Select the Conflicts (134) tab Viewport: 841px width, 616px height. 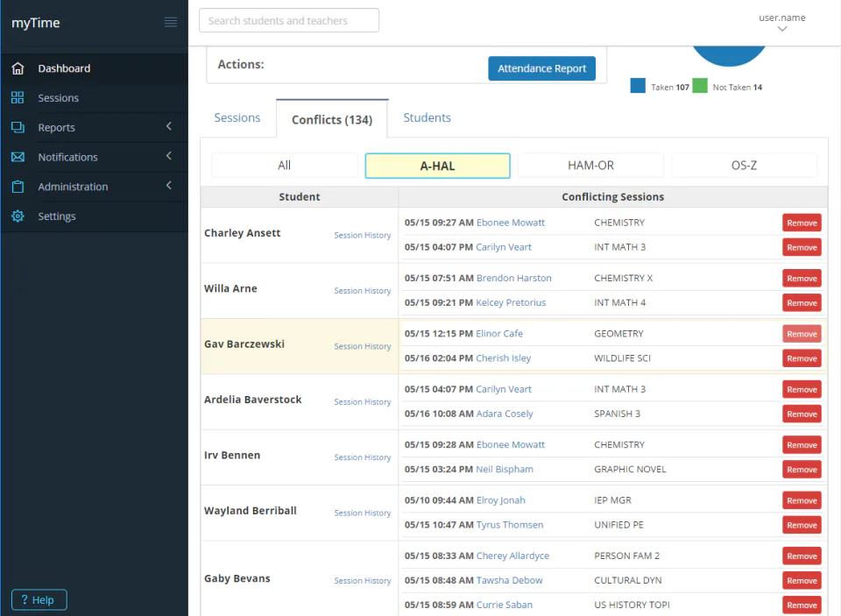[332, 119]
